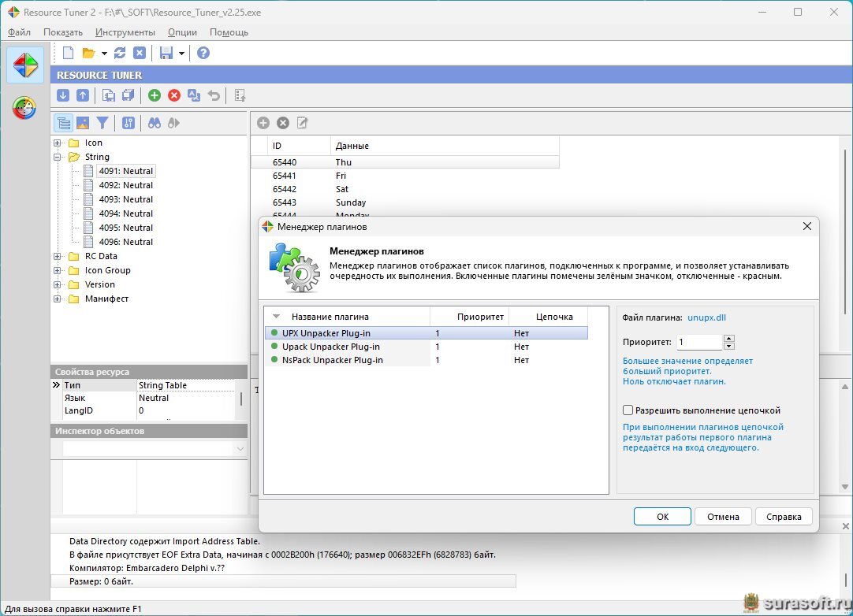
Task: Select the Resource Tuner diamond icon in the sidebar
Action: [25, 65]
